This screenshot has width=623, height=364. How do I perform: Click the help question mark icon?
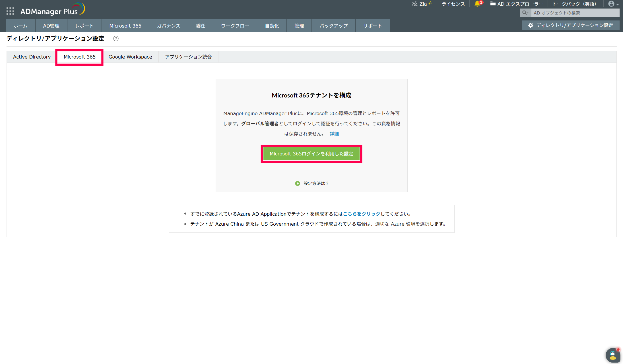(116, 39)
